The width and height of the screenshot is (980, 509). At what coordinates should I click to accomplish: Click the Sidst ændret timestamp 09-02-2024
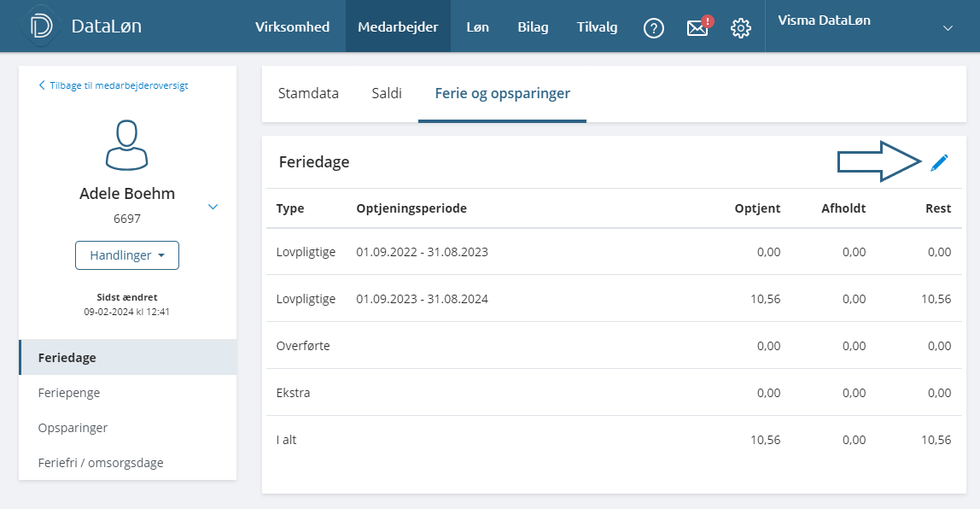[127, 312]
